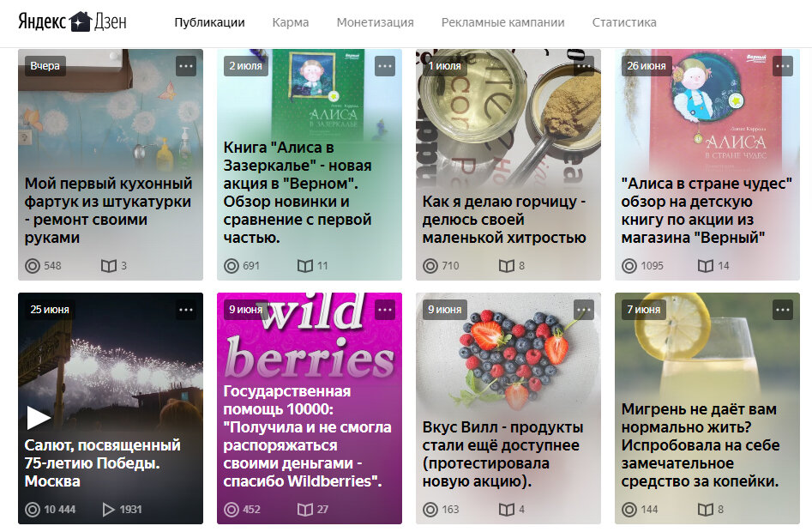
Task: Open three-dot menu on VkusVill article card
Action: tap(584, 310)
